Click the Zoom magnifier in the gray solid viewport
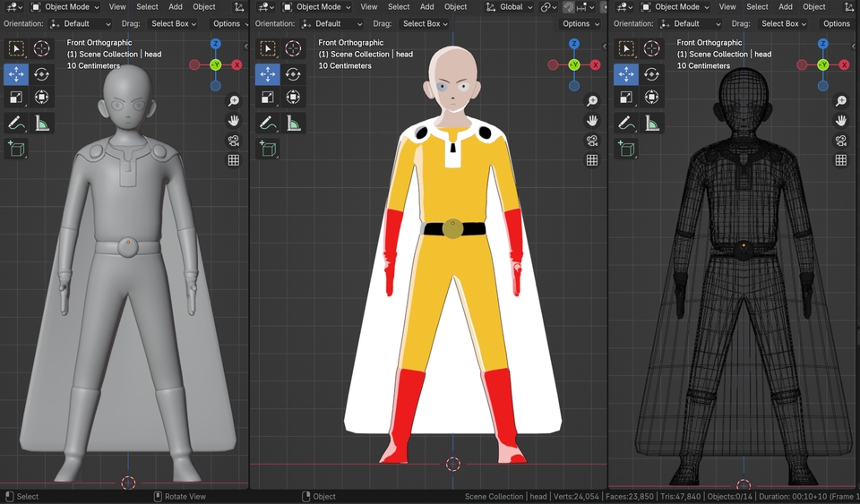Viewport: 860px width, 504px height. [x=233, y=101]
